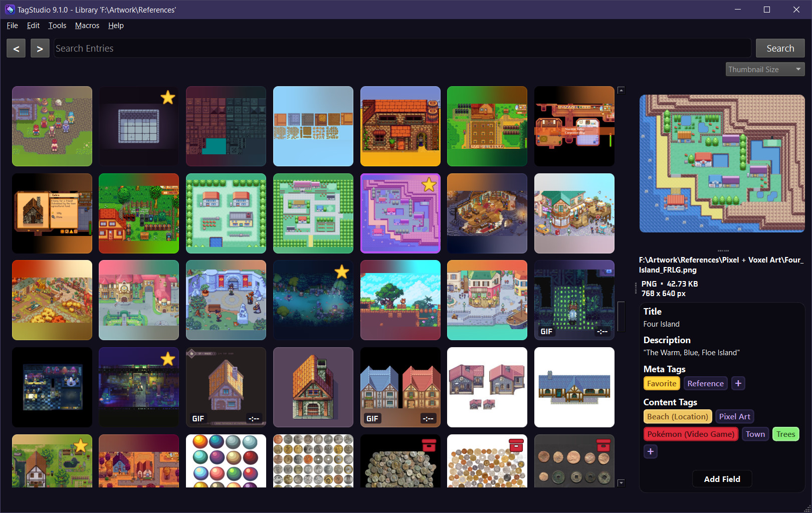Click the forward navigation arrow
Viewport: 812px width, 513px height.
coord(40,48)
